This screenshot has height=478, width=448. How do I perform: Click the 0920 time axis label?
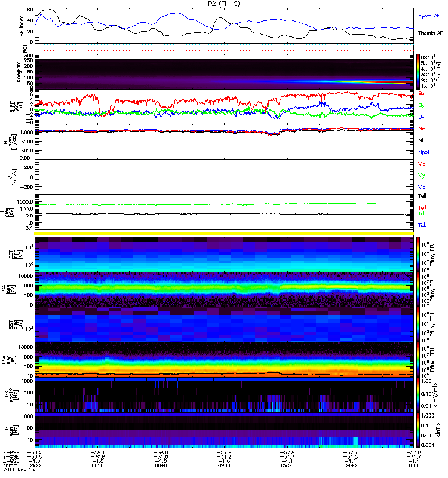[x=287, y=467]
